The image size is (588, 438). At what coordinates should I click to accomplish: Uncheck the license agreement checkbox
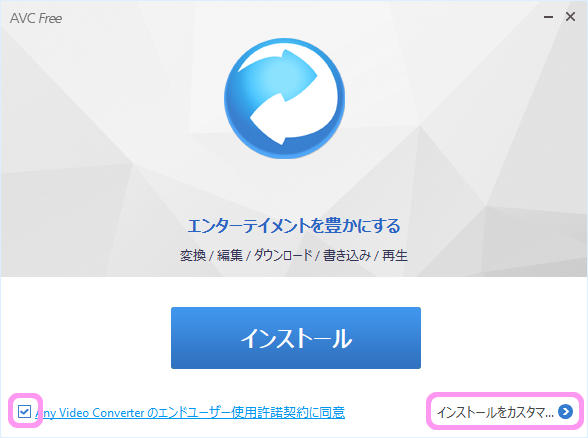pos(24,412)
